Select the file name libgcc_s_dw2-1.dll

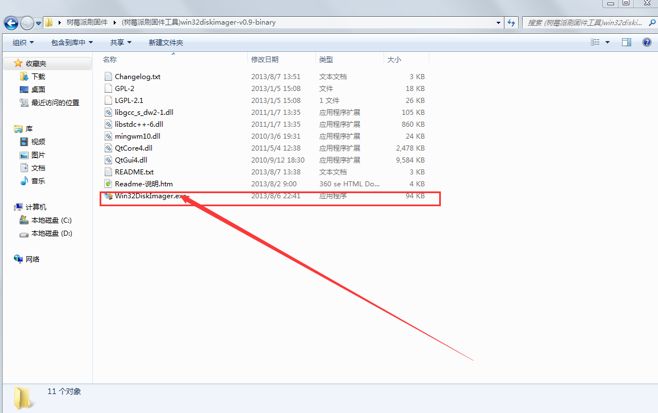tap(144, 112)
